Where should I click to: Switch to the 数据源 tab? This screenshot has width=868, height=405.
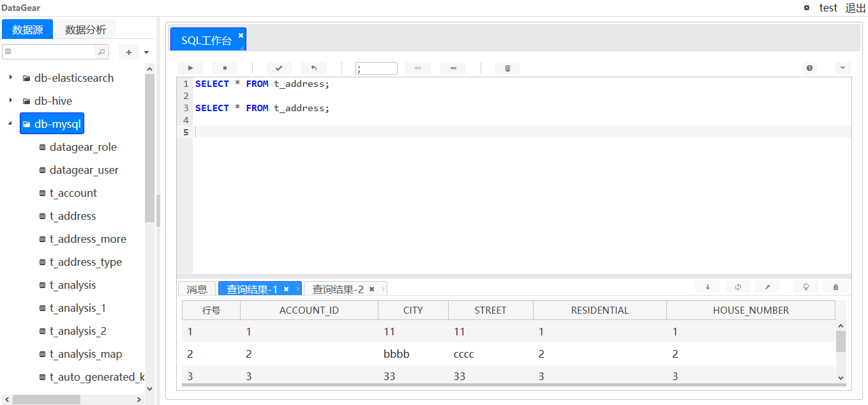(27, 29)
